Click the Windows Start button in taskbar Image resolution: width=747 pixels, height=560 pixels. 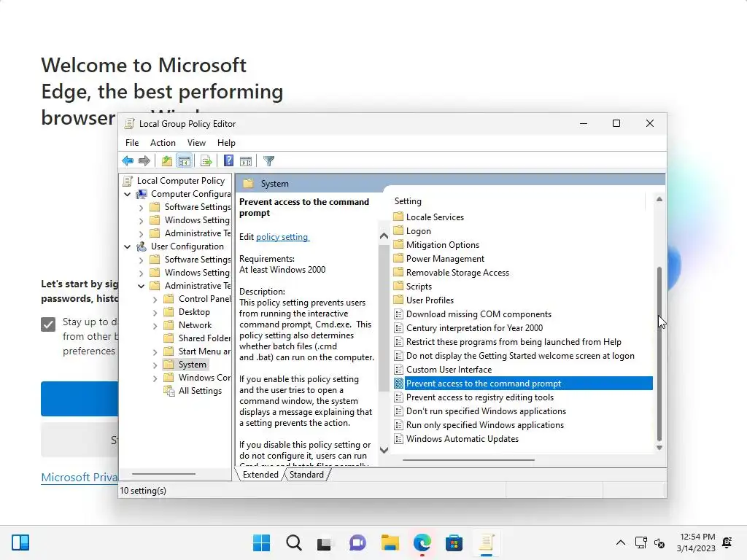pyautogui.click(x=261, y=542)
